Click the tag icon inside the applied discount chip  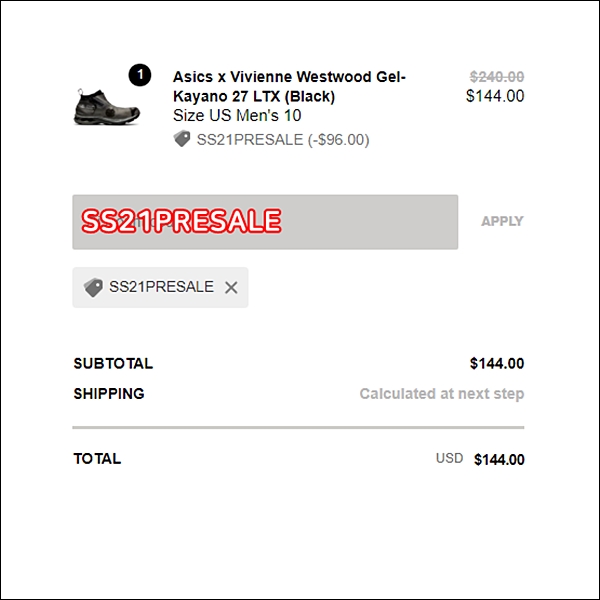(93, 287)
